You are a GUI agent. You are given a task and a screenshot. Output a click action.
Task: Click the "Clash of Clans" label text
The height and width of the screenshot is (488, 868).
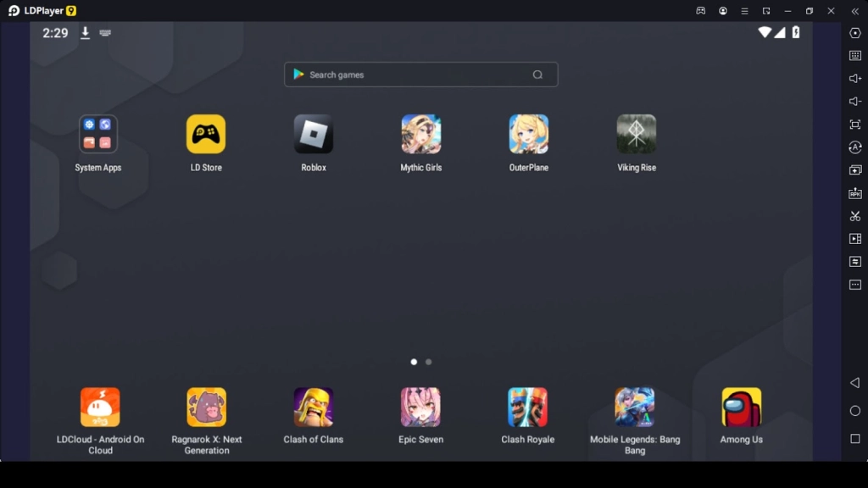tap(314, 440)
